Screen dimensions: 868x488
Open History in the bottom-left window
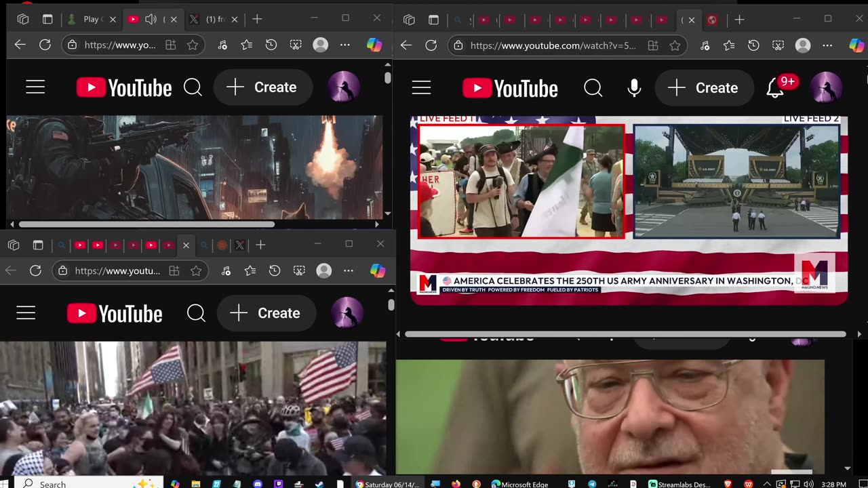[275, 270]
